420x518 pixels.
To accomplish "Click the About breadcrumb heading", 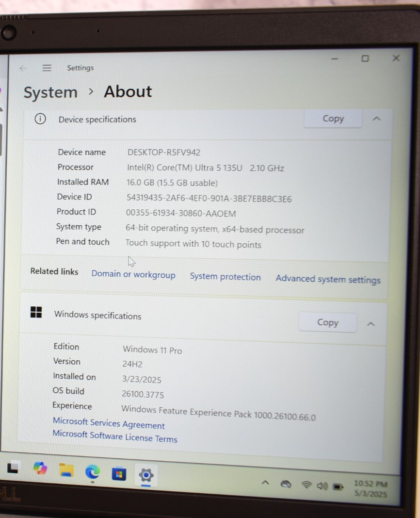I will (x=128, y=91).
